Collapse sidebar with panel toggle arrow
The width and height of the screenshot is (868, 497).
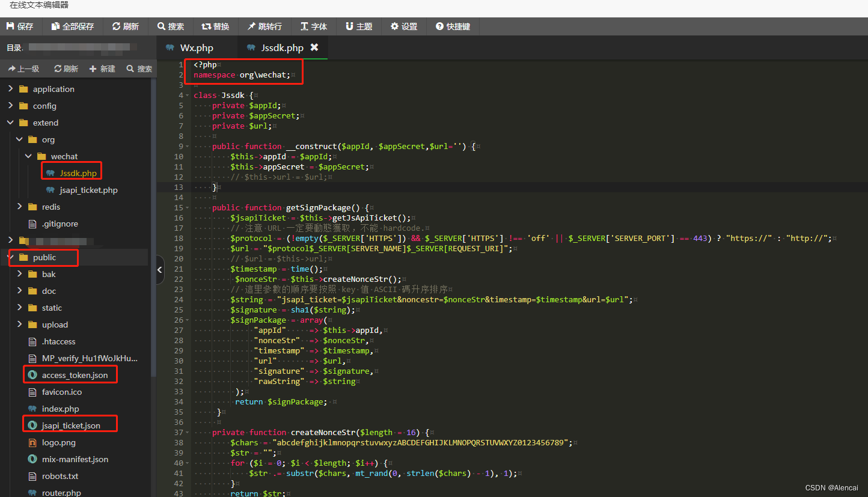pos(159,270)
